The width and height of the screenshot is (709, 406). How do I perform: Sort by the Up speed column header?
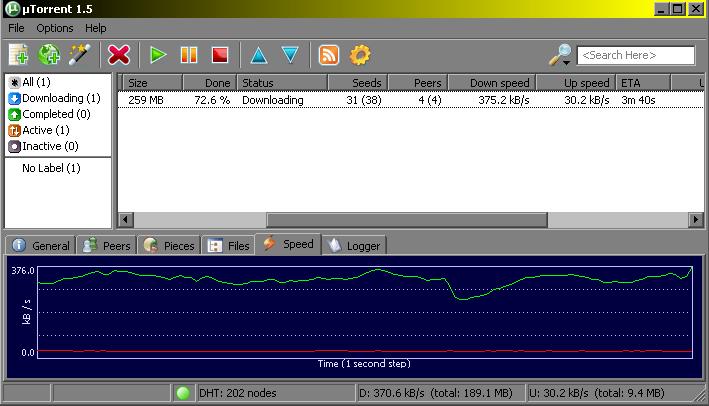(x=576, y=83)
